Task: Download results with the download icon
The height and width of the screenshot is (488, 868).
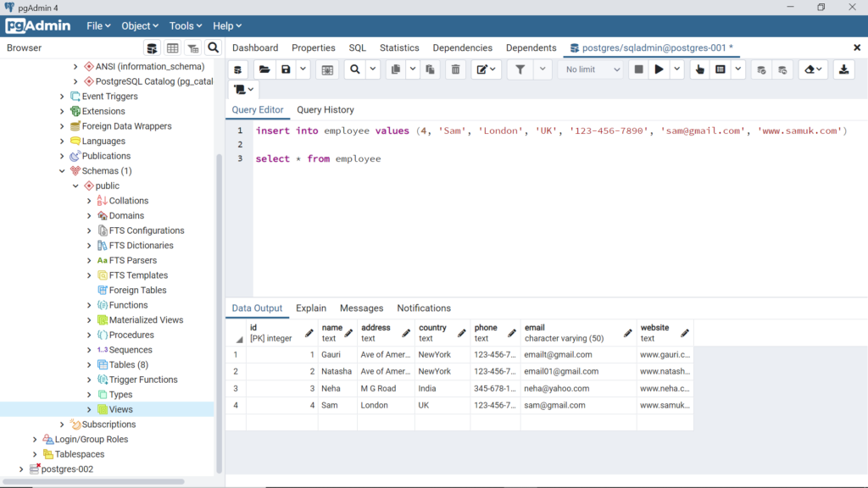Action: [x=843, y=69]
